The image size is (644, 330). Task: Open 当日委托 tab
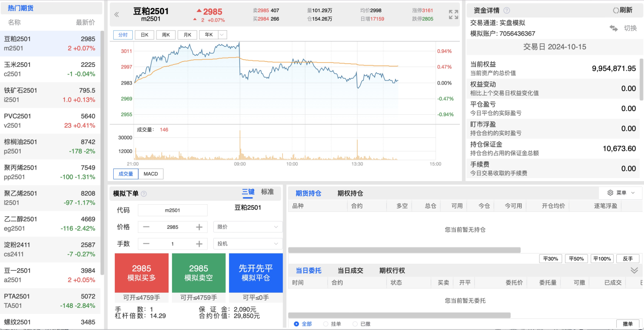tap(308, 271)
